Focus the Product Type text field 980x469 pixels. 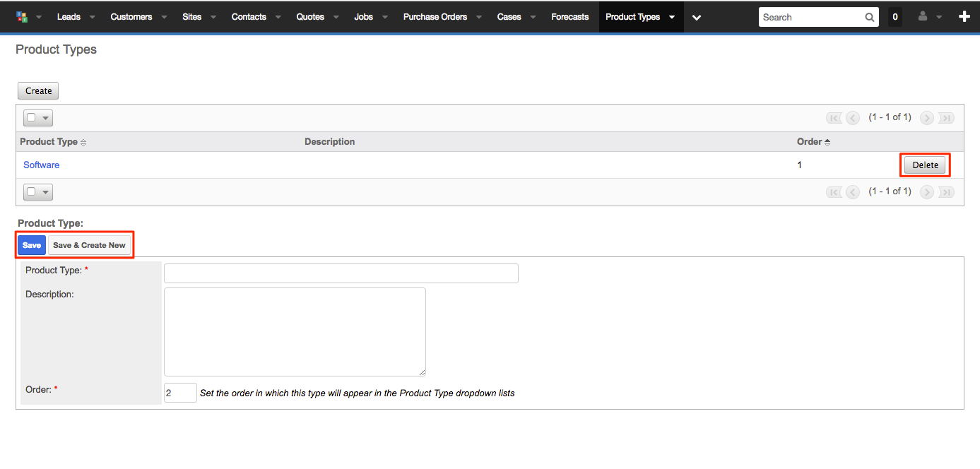pos(341,273)
